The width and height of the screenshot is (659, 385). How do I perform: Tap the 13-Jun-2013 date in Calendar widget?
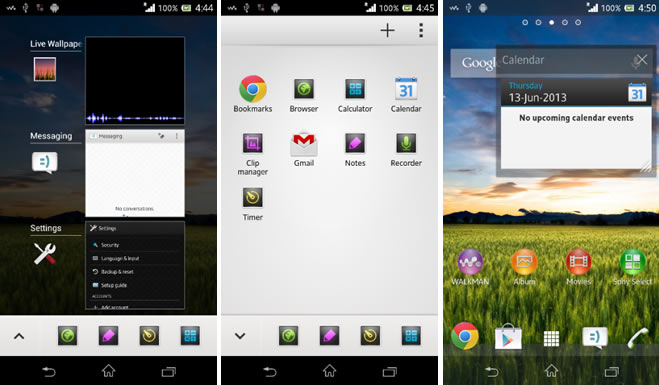538,98
